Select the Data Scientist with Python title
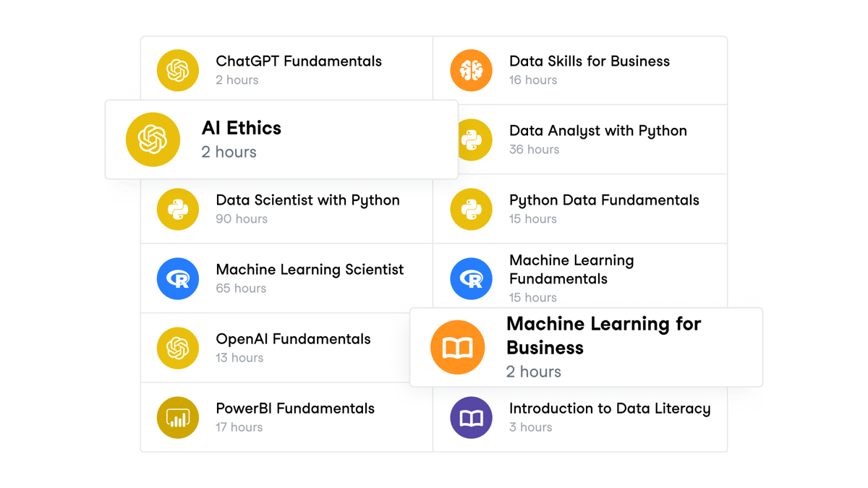Image resolution: width=868 pixels, height=488 pixels. click(307, 200)
